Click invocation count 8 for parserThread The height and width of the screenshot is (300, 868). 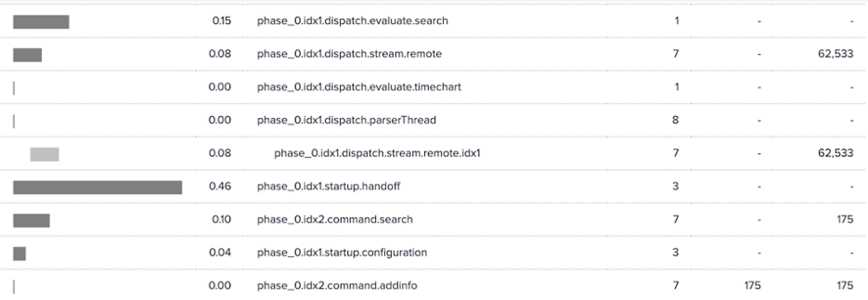675,120
